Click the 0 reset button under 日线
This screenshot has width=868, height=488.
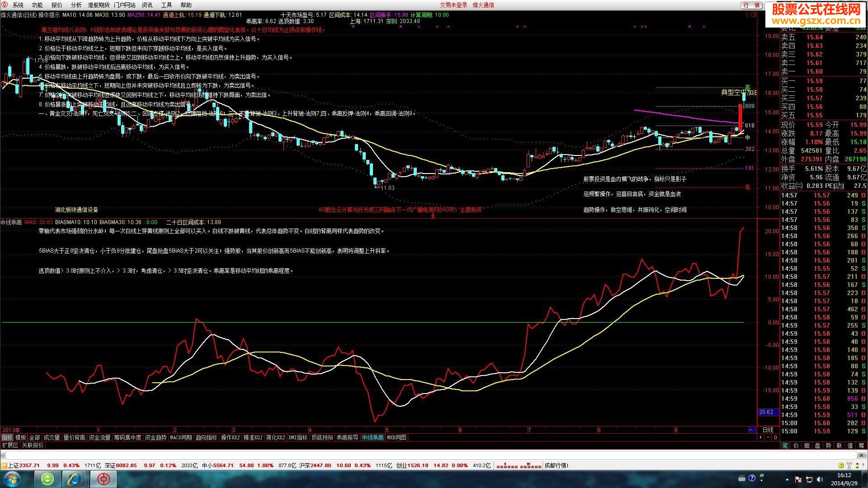[x=775, y=437]
